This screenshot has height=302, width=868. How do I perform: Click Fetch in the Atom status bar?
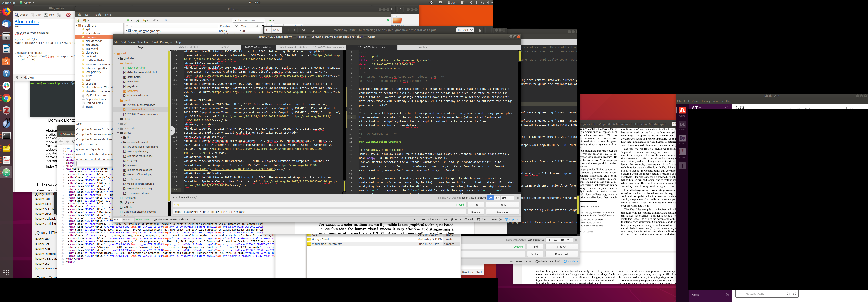coord(469,220)
